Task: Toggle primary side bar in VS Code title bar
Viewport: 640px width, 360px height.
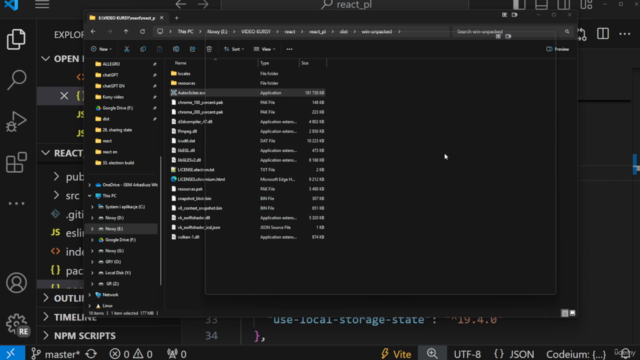Action: pos(519,5)
